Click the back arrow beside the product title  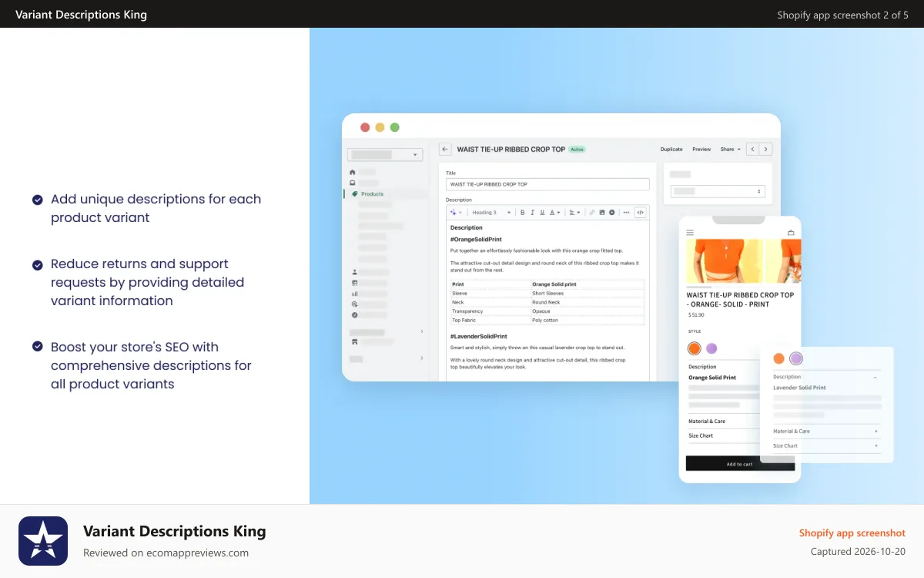click(x=445, y=150)
